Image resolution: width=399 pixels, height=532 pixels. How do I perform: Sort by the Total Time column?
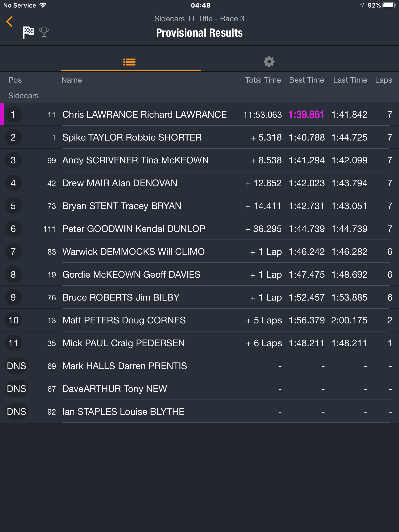(x=263, y=80)
